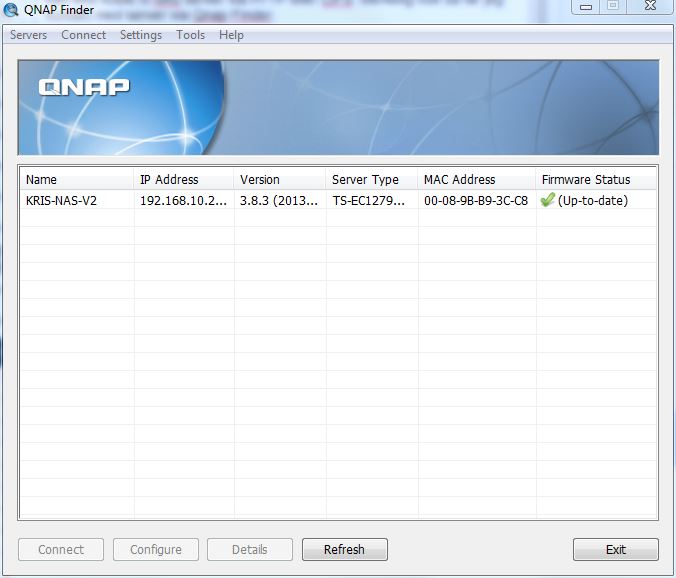Sort by the IP Address column header

pyautogui.click(x=184, y=179)
